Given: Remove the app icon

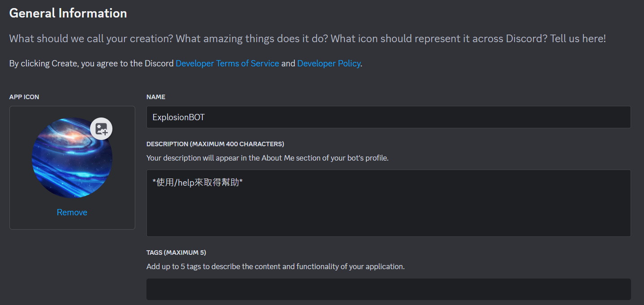Looking at the screenshot, I should pos(72,212).
